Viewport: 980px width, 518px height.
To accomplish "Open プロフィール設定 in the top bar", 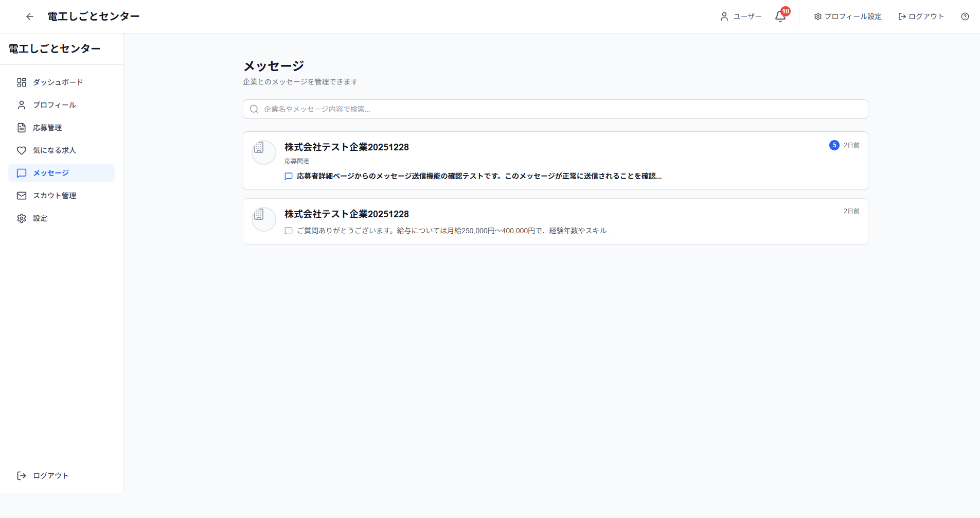I will [847, 16].
